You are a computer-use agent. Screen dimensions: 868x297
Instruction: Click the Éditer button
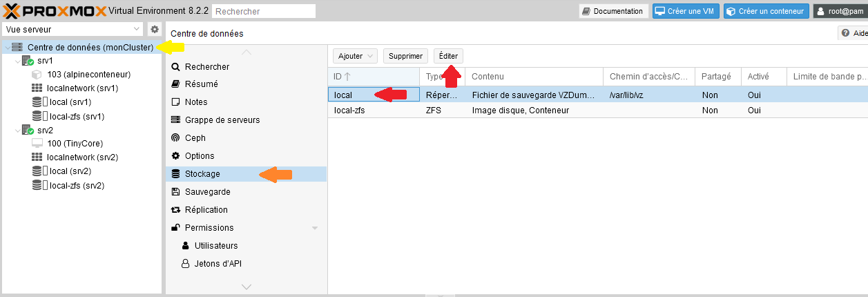448,56
